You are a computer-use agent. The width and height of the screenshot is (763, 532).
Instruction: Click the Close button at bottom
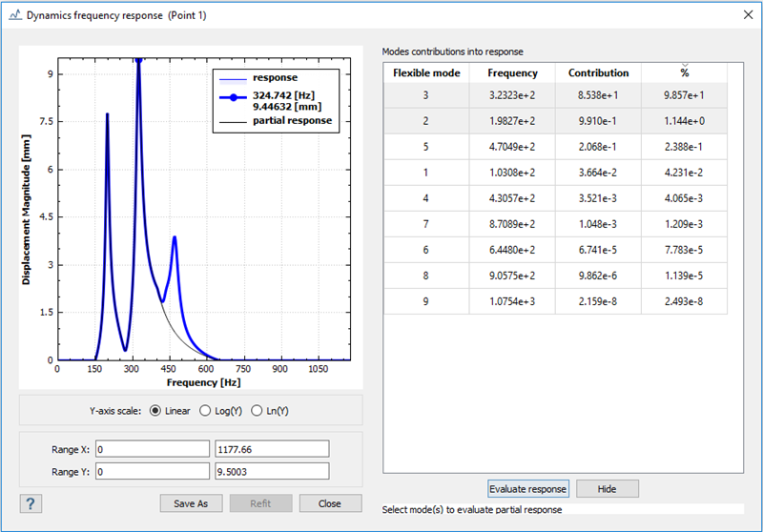click(x=330, y=503)
